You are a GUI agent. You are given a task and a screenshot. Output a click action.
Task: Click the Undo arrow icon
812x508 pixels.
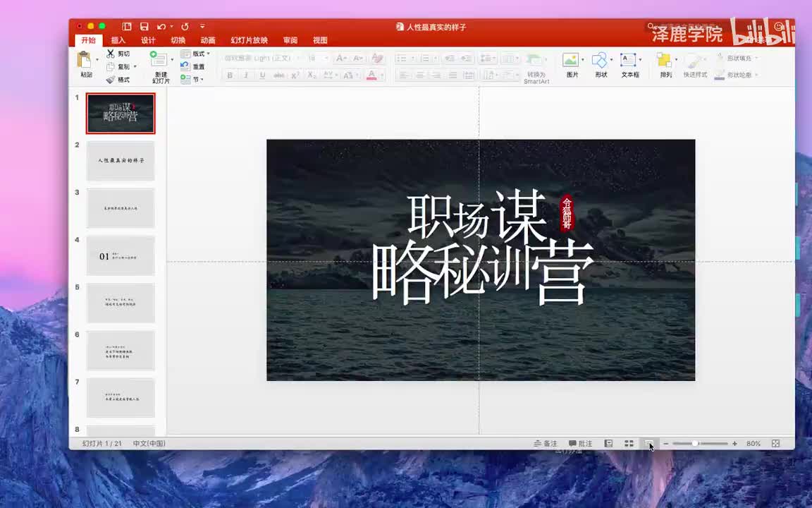(x=161, y=26)
